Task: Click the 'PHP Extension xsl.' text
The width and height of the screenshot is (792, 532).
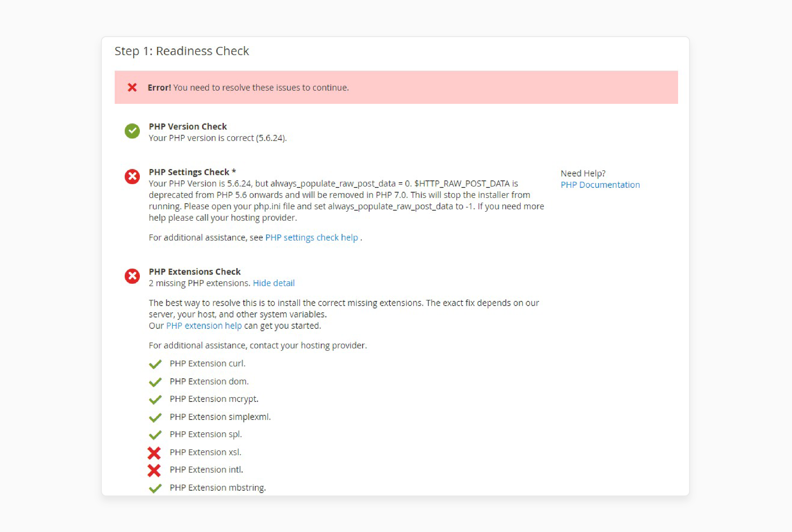Action: click(x=205, y=452)
